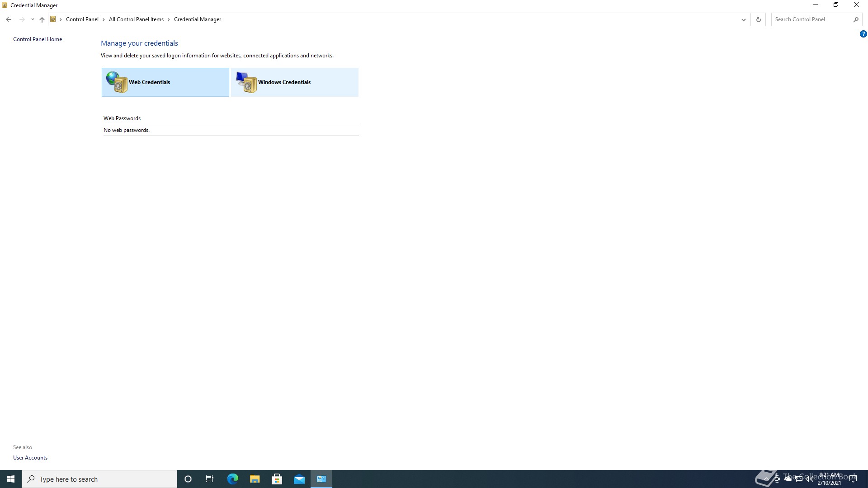Click the Windows Start button
Screen dimensions: 868x488
click(11, 479)
